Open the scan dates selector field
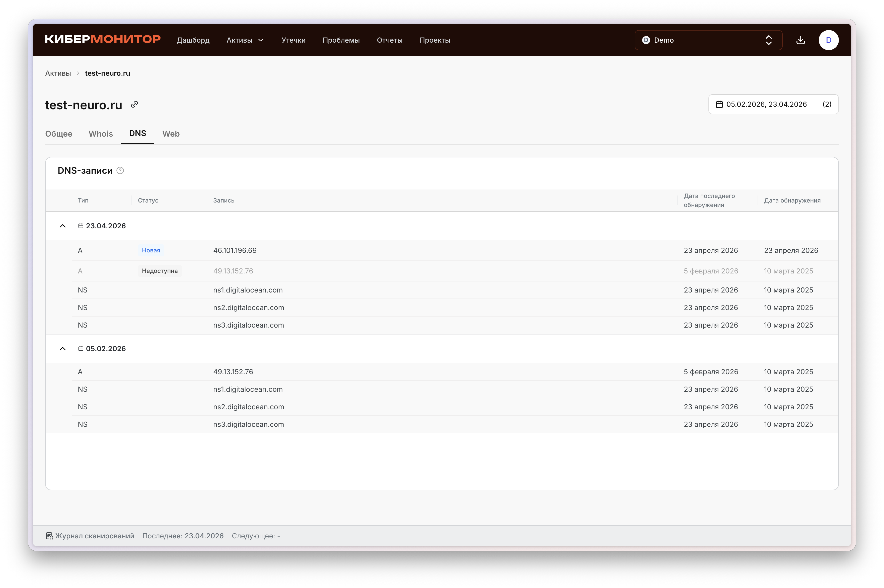884x588 pixels. click(773, 104)
